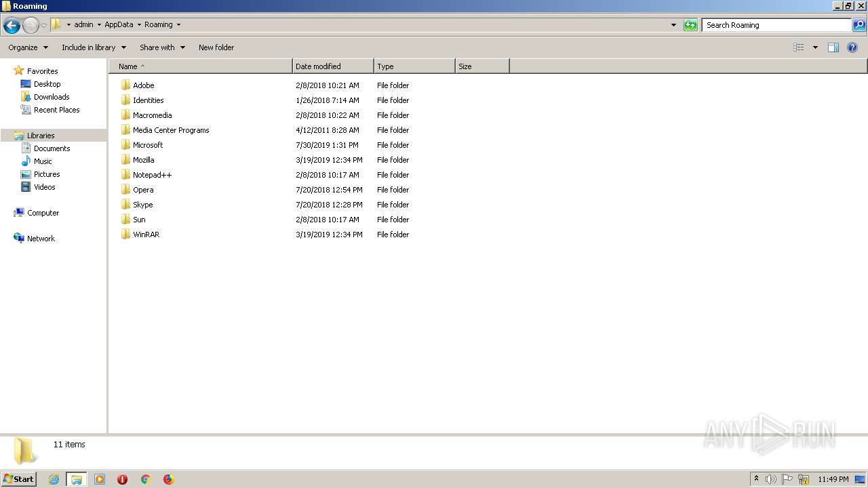Sort by the Type column header
Screen dimensions: 868x488
click(x=414, y=66)
